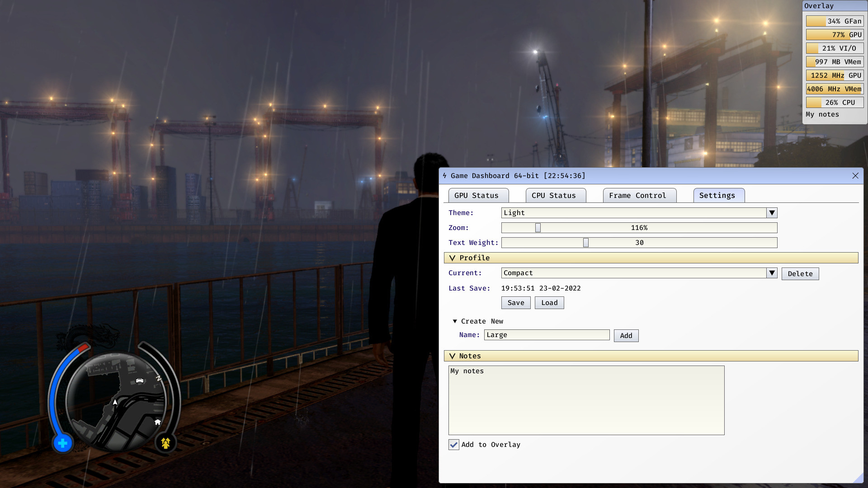
Task: Click the Save button under Last Save
Action: (515, 302)
